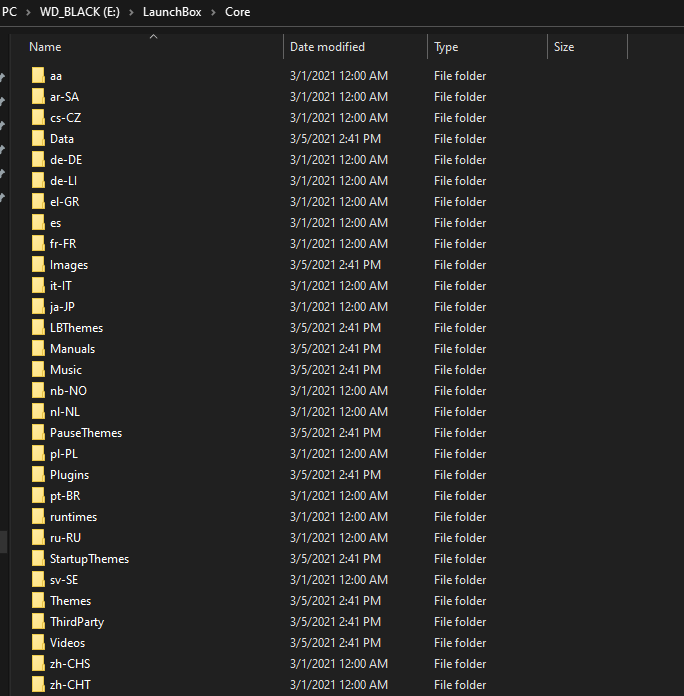Image resolution: width=684 pixels, height=696 pixels.
Task: Click the aa row's date modified cell
Action: point(339,75)
